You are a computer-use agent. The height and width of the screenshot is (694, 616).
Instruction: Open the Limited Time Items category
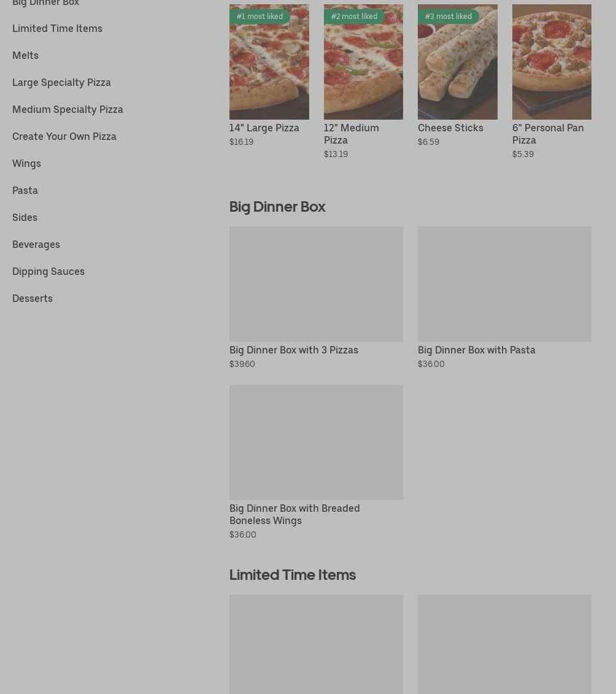57,28
